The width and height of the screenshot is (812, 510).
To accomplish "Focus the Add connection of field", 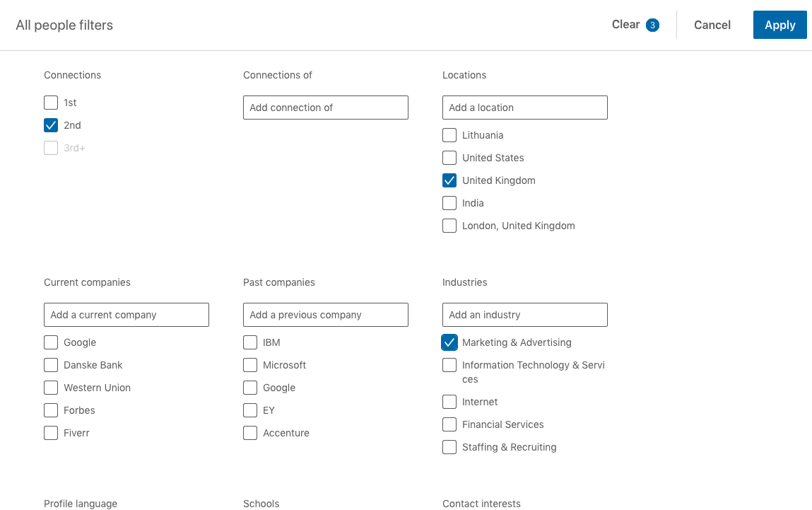I will (325, 108).
